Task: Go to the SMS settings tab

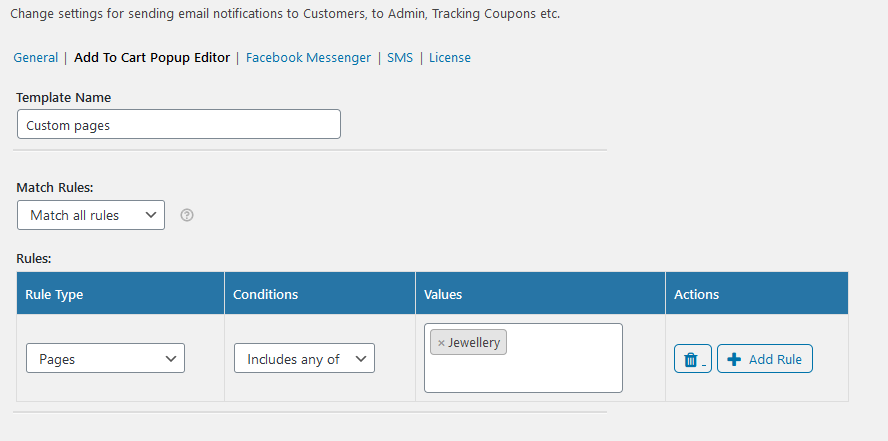Action: [x=400, y=58]
